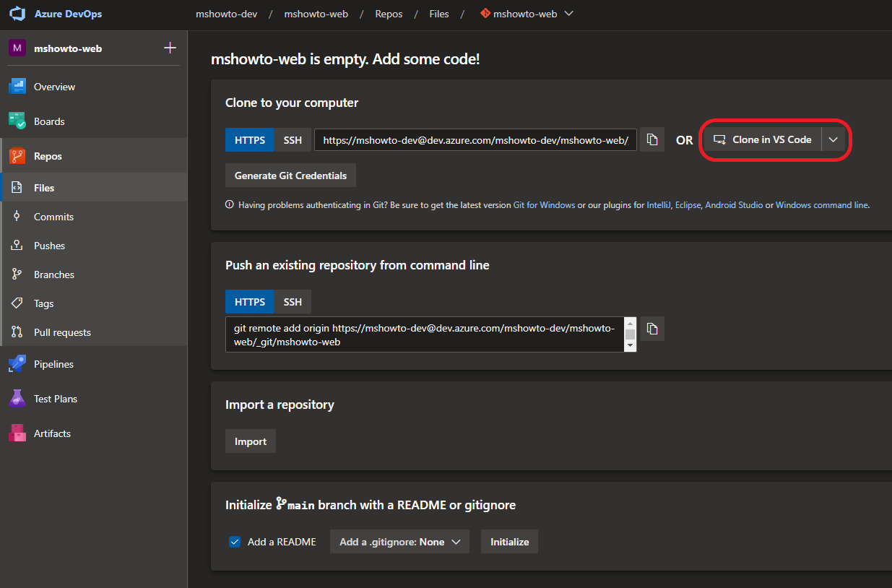Click the Tags icon in sidebar
The image size is (892, 588).
pyautogui.click(x=17, y=303)
